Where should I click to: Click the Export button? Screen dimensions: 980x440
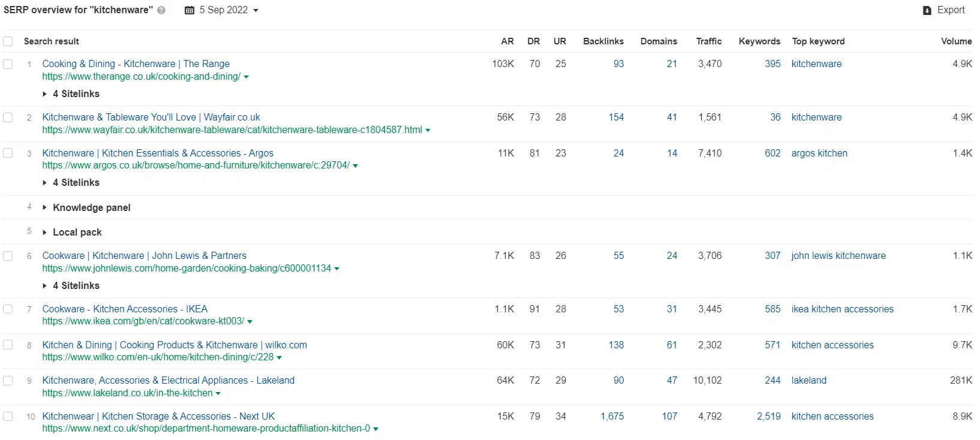pos(944,10)
